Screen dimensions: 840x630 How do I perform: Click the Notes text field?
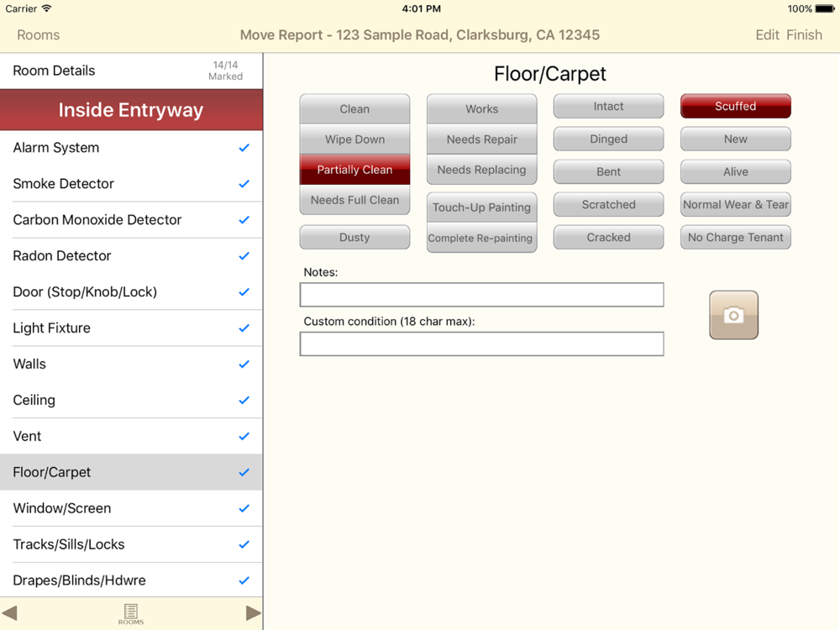click(x=481, y=295)
